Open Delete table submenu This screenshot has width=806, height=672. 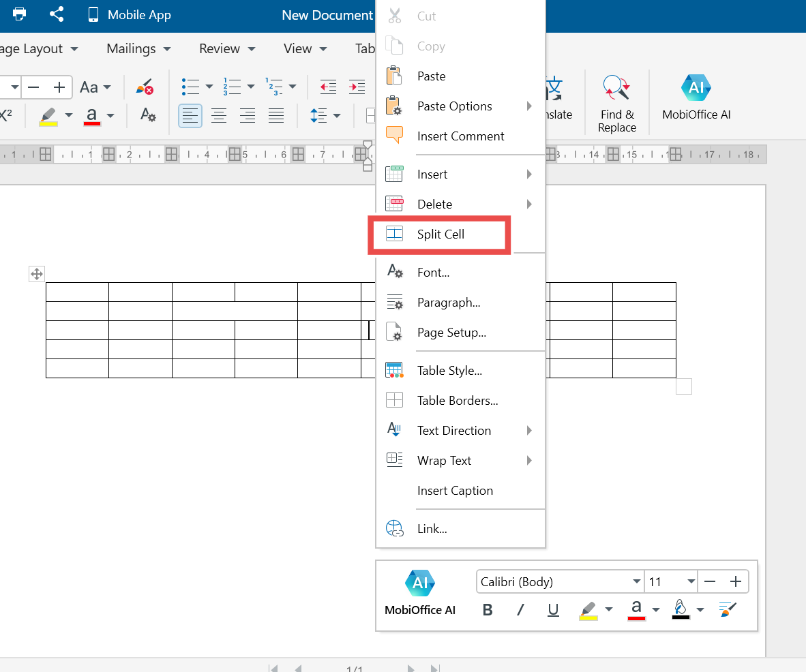(x=460, y=204)
